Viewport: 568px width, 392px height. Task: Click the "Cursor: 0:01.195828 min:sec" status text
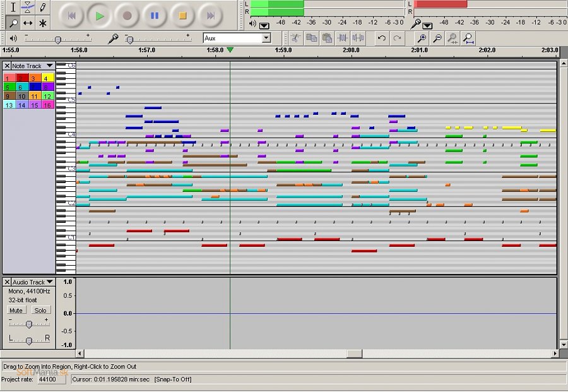point(111,379)
